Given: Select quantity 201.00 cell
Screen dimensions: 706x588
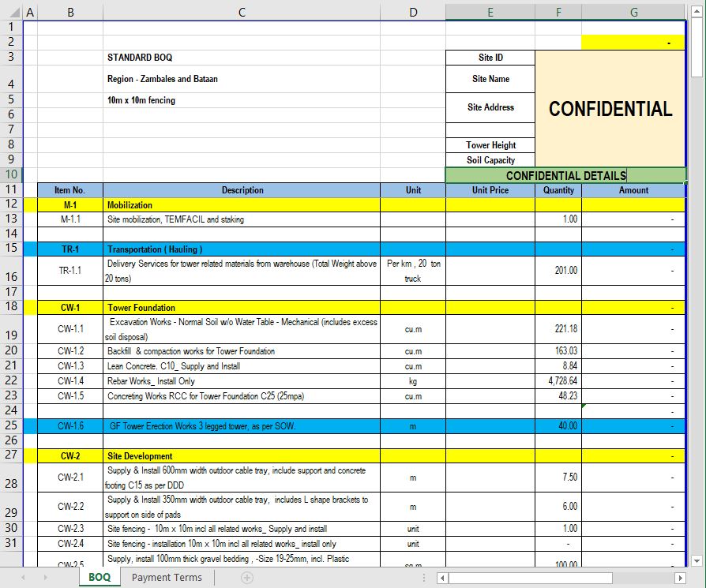Looking at the screenshot, I should (558, 271).
